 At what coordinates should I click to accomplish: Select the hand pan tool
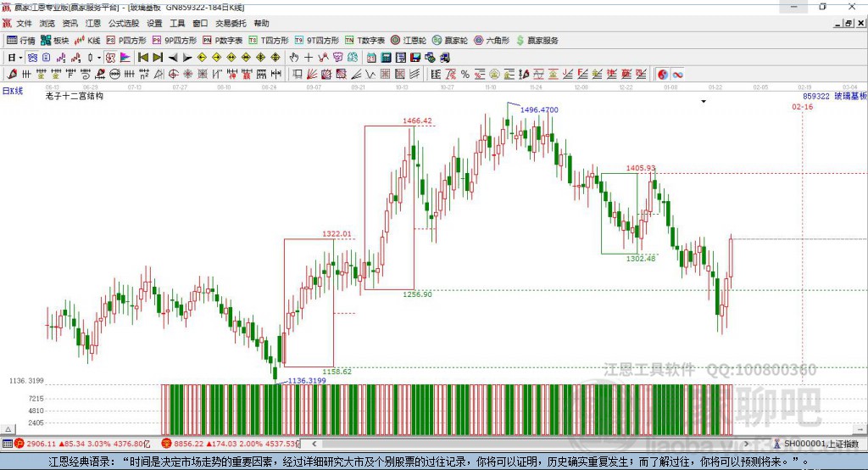[x=294, y=58]
